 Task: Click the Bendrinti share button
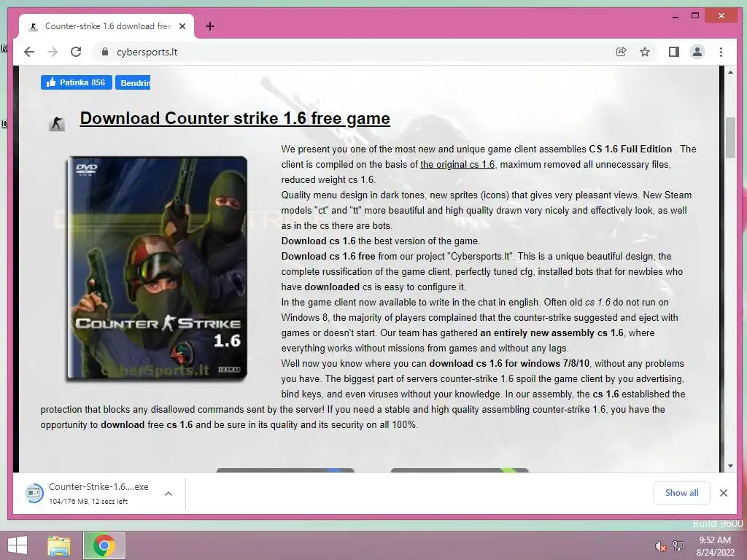pyautogui.click(x=133, y=82)
